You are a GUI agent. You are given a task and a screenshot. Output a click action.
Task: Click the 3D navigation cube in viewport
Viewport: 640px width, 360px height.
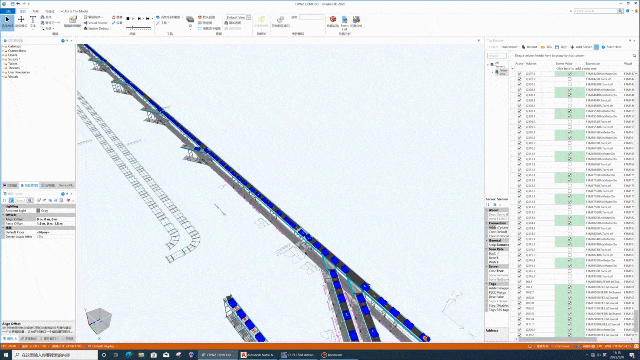click(99, 320)
